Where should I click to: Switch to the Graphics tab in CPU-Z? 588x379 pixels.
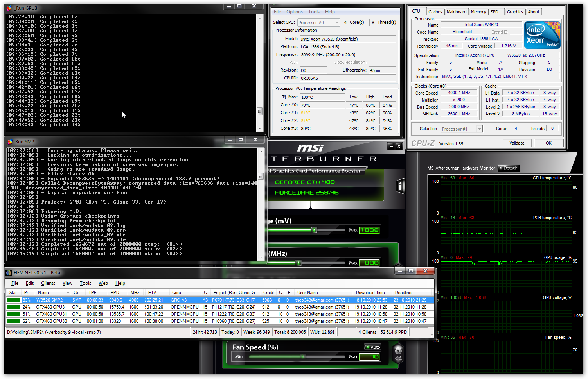(x=515, y=12)
